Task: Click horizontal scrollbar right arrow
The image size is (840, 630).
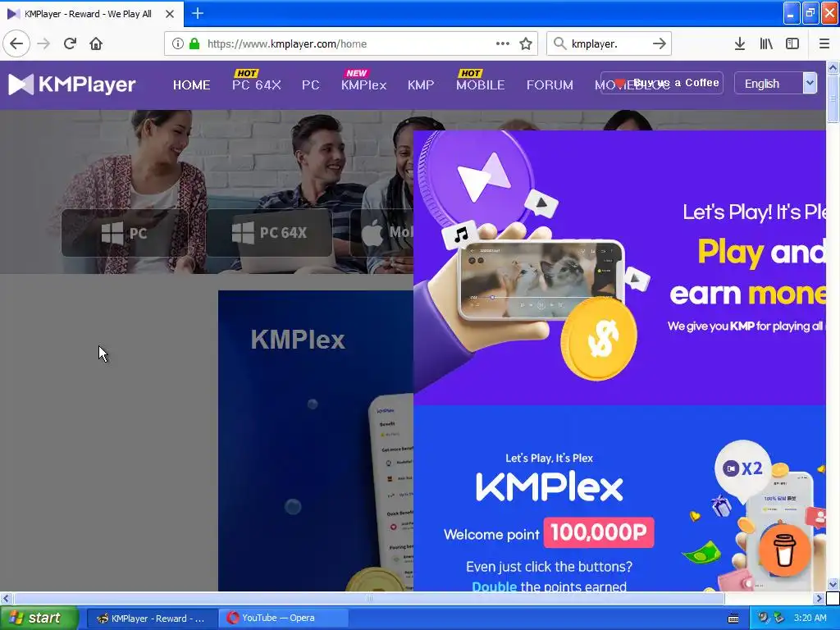Action: click(819, 598)
